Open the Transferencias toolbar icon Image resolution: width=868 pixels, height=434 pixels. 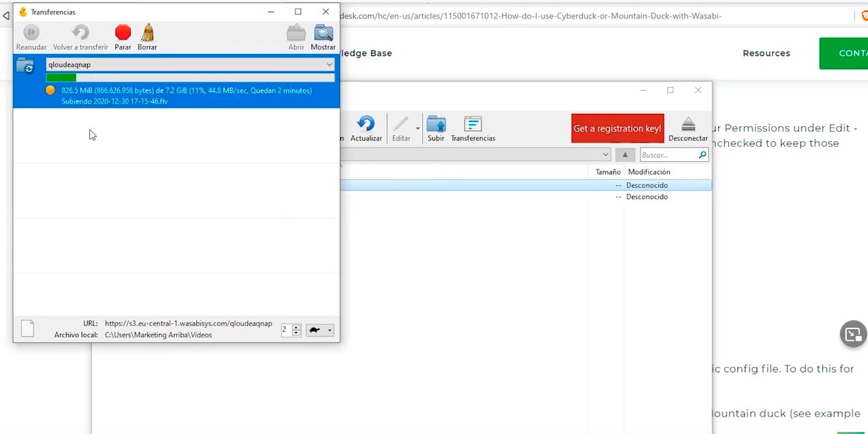[473, 123]
